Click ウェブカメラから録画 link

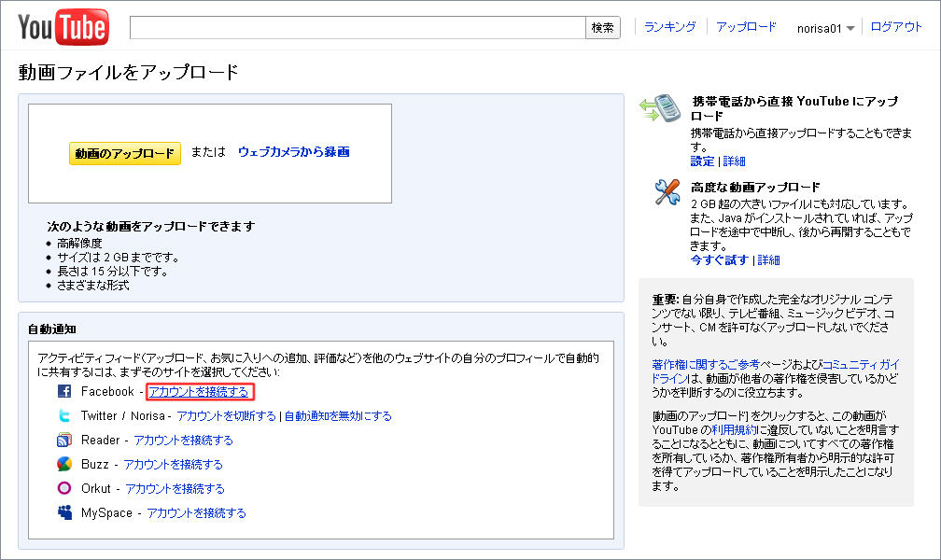pos(293,152)
